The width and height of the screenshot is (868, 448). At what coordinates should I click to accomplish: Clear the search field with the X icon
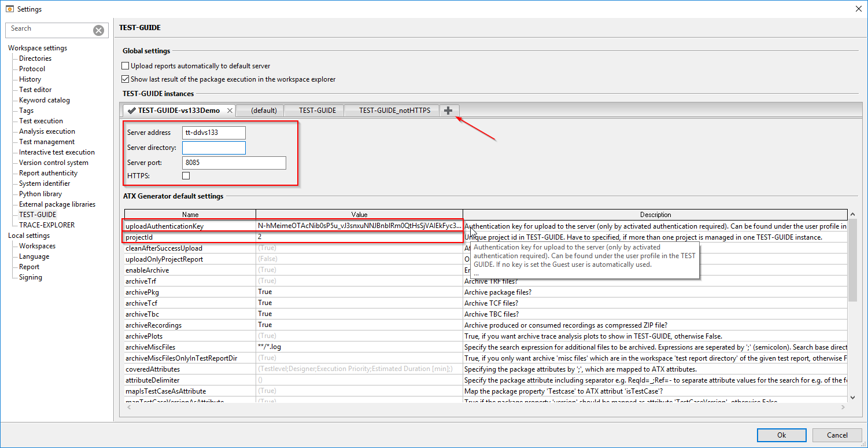tap(99, 31)
